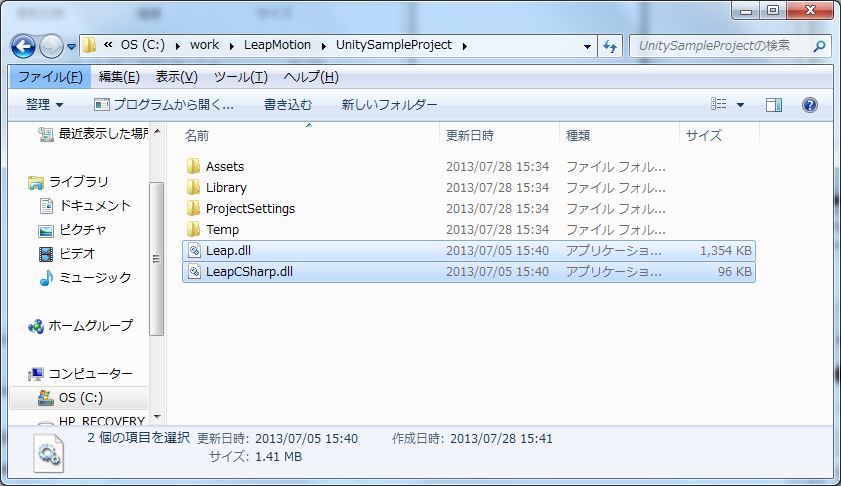Open the 編集(E) menu

(119, 77)
